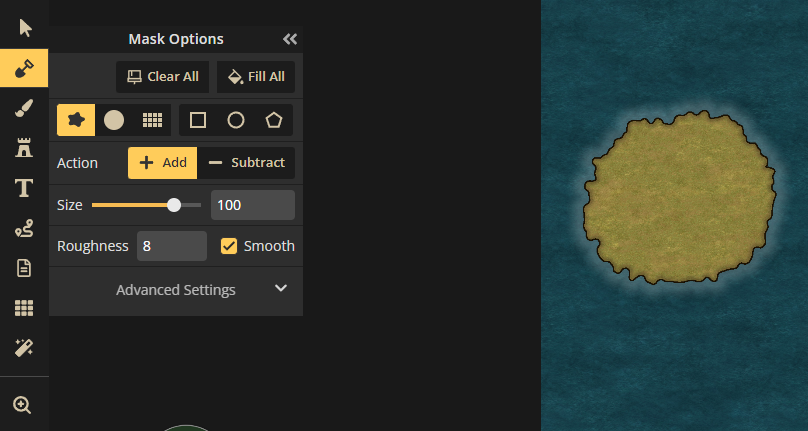Select the text T tool
The image size is (808, 431).
[24, 188]
